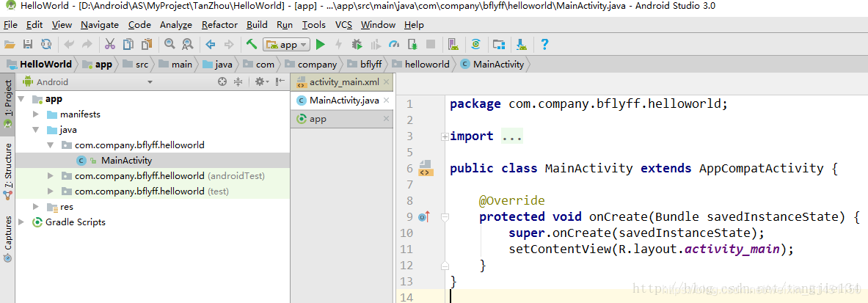The image size is (868, 303).
Task: Open the Refactor menu
Action: (220, 25)
